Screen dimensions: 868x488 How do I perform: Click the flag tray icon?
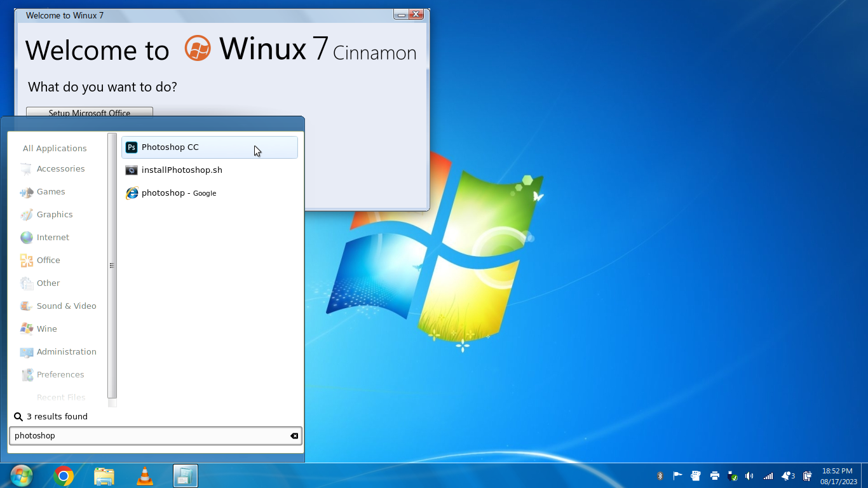click(677, 476)
